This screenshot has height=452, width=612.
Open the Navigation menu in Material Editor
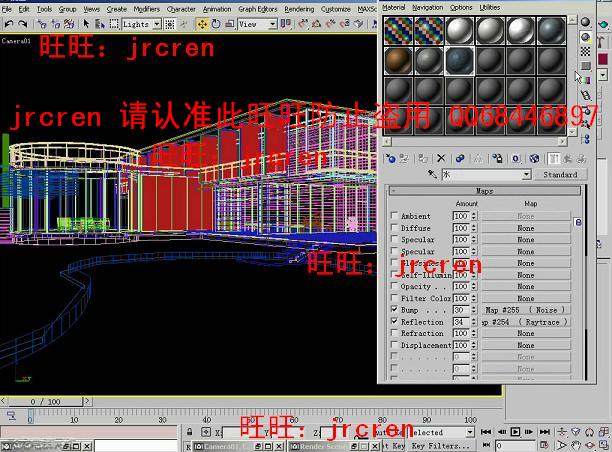[427, 7]
